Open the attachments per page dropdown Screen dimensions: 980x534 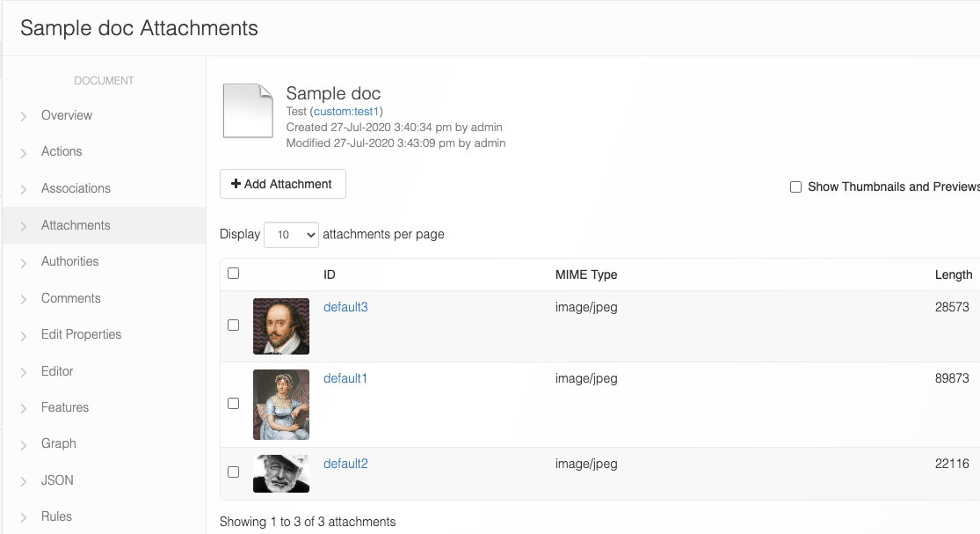coord(291,235)
